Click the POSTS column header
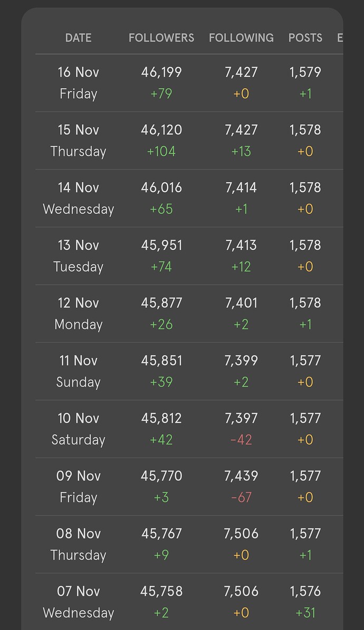Image resolution: width=364 pixels, height=630 pixels. [x=305, y=38]
